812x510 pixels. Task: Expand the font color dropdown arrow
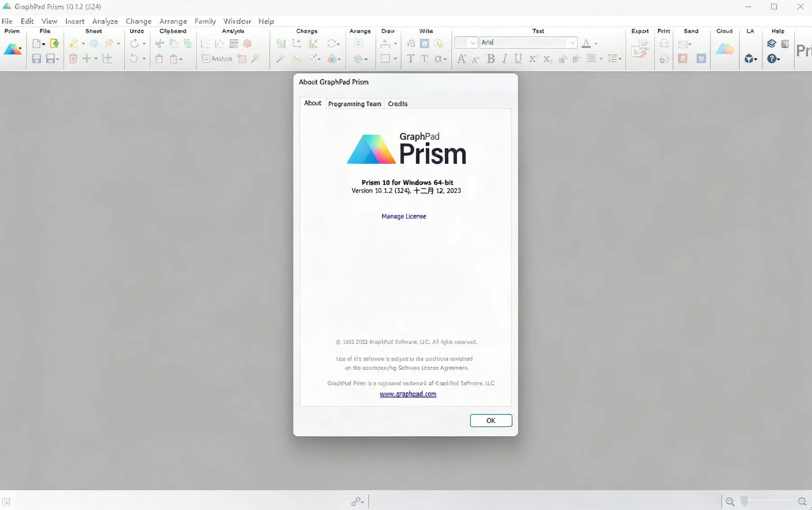point(596,44)
